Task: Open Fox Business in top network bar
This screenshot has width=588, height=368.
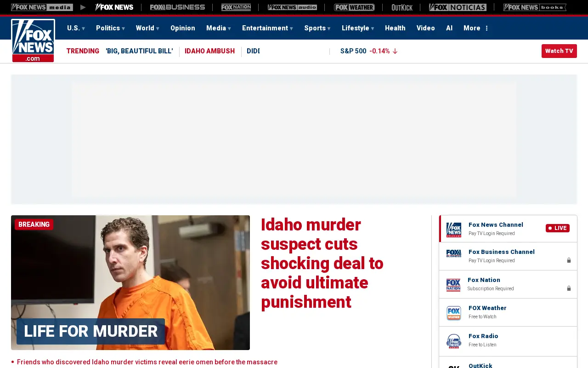Action: [177, 7]
